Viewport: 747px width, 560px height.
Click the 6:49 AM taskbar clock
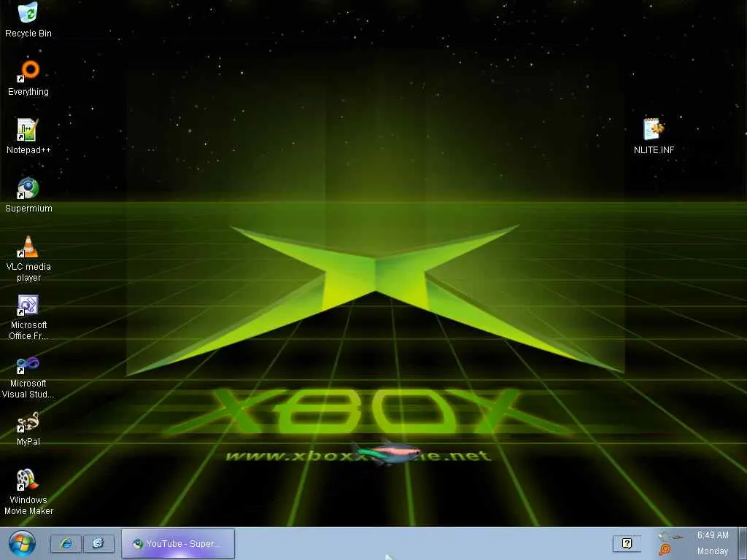(713, 535)
